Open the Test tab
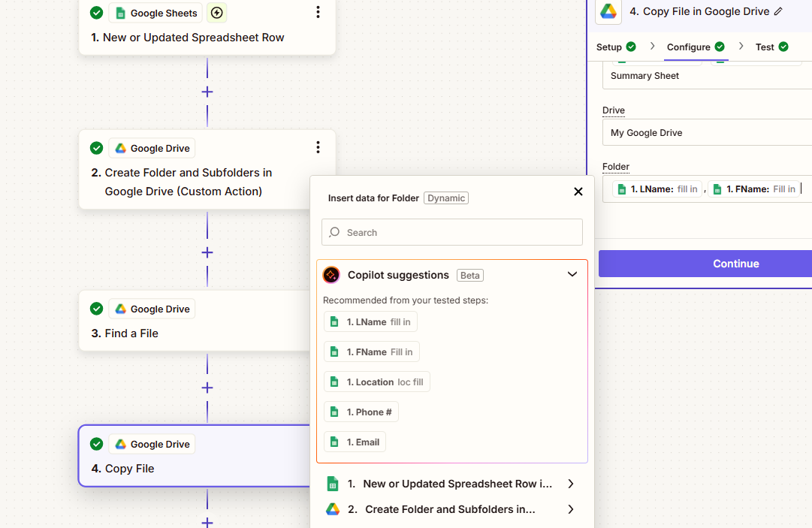This screenshot has width=812, height=528. pyautogui.click(x=771, y=47)
